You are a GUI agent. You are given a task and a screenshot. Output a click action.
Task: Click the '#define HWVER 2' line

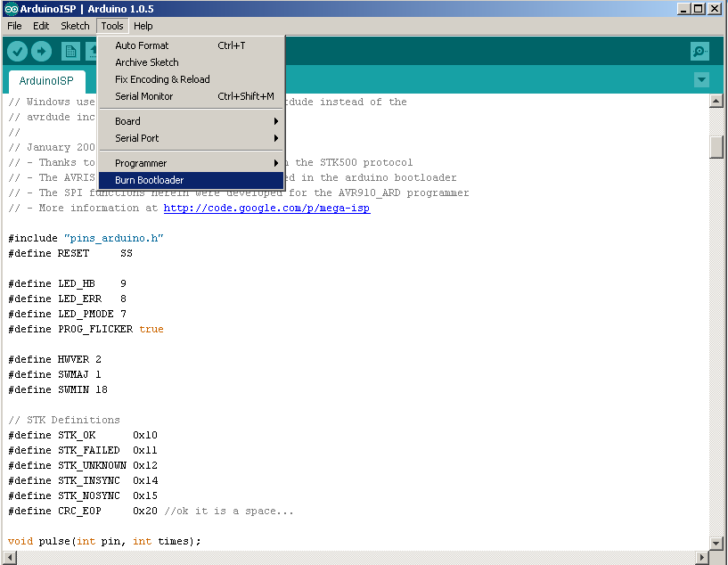54,360
